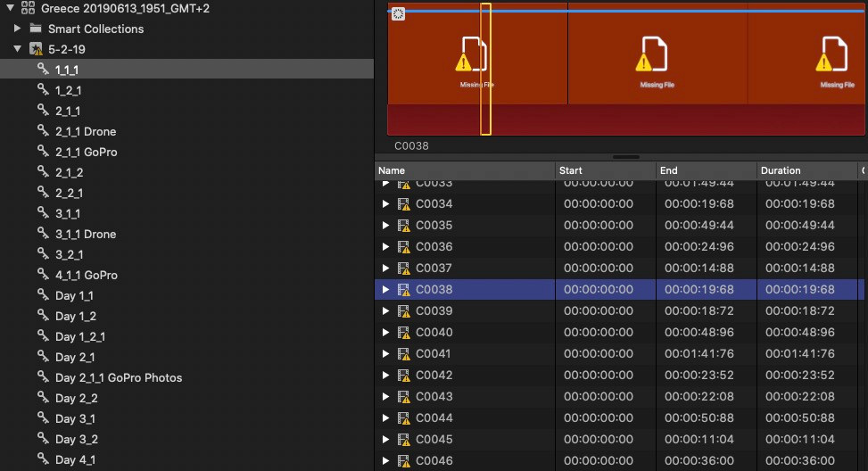This screenshot has height=471, width=868.
Task: Select the C0043 clip name
Action: [x=434, y=396]
